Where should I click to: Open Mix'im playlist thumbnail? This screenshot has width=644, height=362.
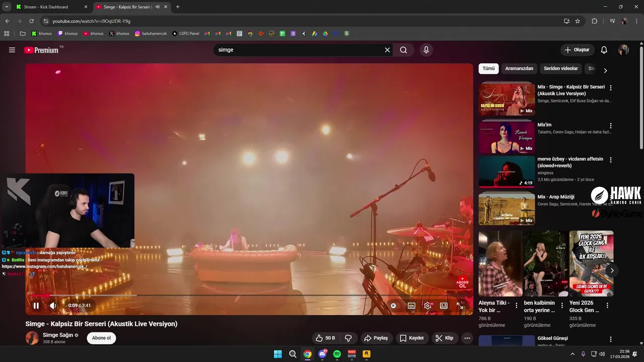pos(507,136)
